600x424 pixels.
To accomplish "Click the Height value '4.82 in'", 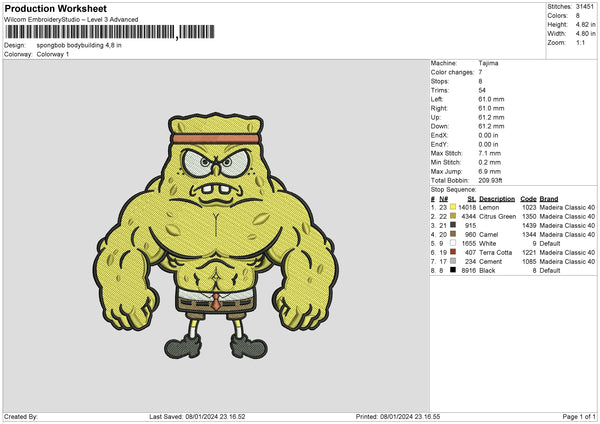I will [585, 24].
